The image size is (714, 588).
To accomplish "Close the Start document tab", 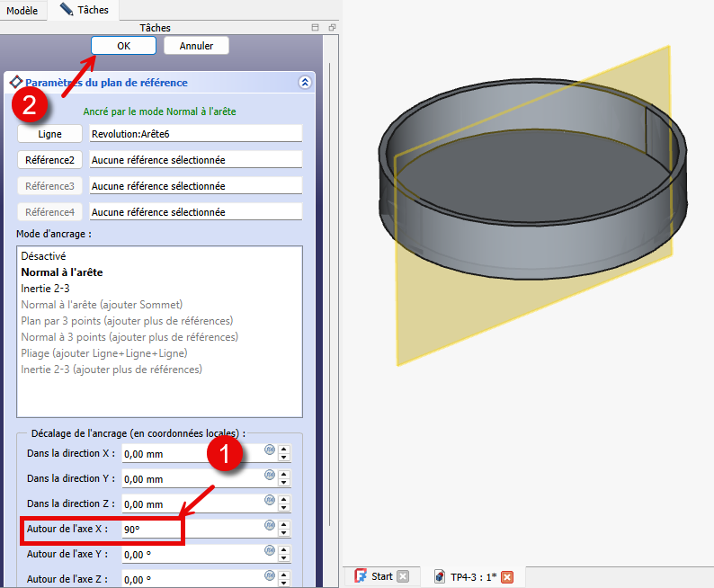I will [403, 576].
